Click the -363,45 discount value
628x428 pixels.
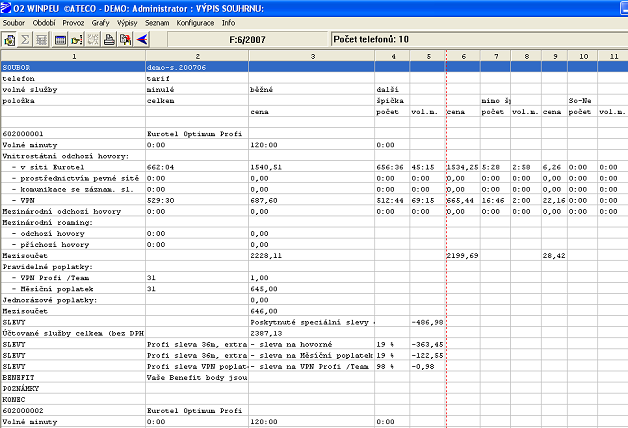coord(427,344)
